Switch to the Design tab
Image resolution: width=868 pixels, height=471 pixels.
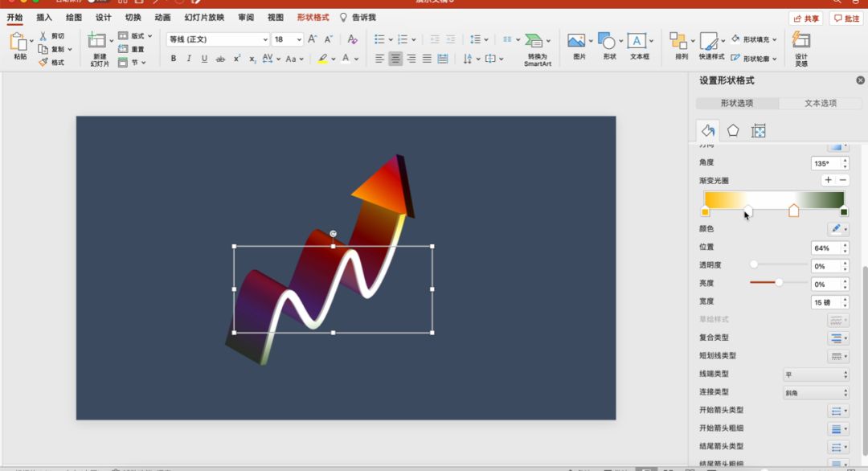coord(103,17)
